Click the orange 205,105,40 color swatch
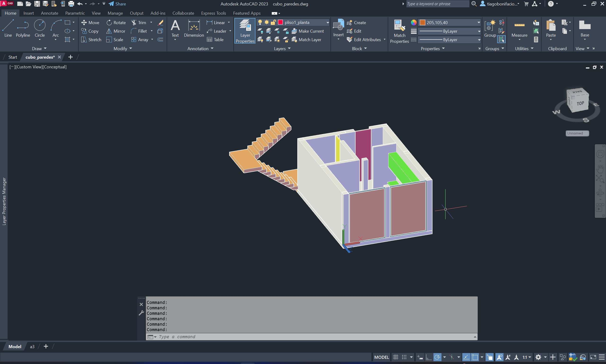The width and height of the screenshot is (606, 364). pos(422,22)
